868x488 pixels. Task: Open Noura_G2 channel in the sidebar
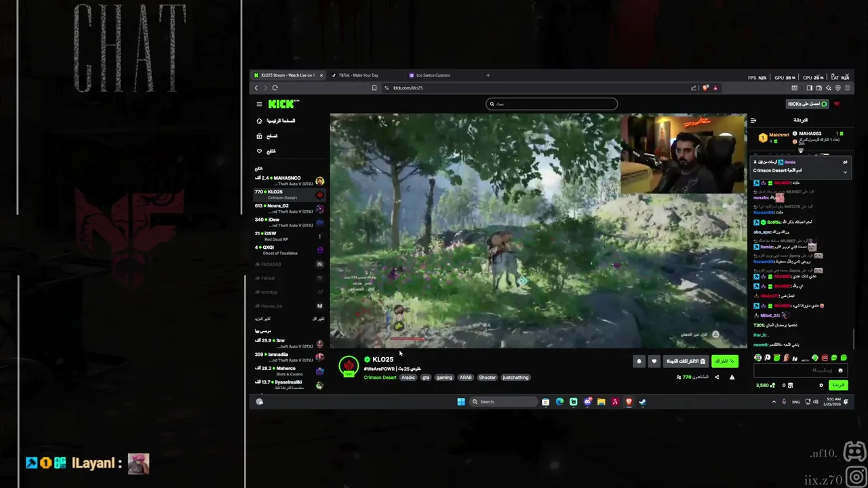[x=290, y=209]
